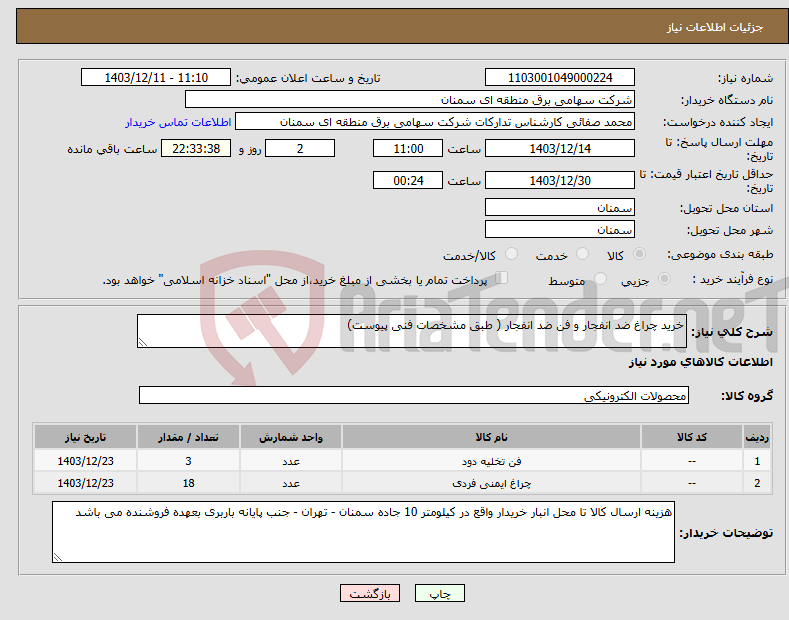789x620 pixels.
Task: Click the واحد شمارش column header
Action: [291, 437]
